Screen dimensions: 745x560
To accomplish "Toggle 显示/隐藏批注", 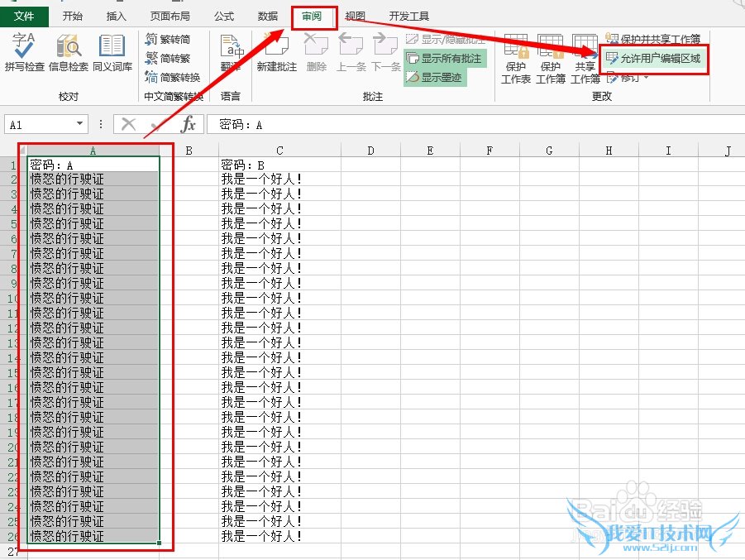I will (x=446, y=39).
